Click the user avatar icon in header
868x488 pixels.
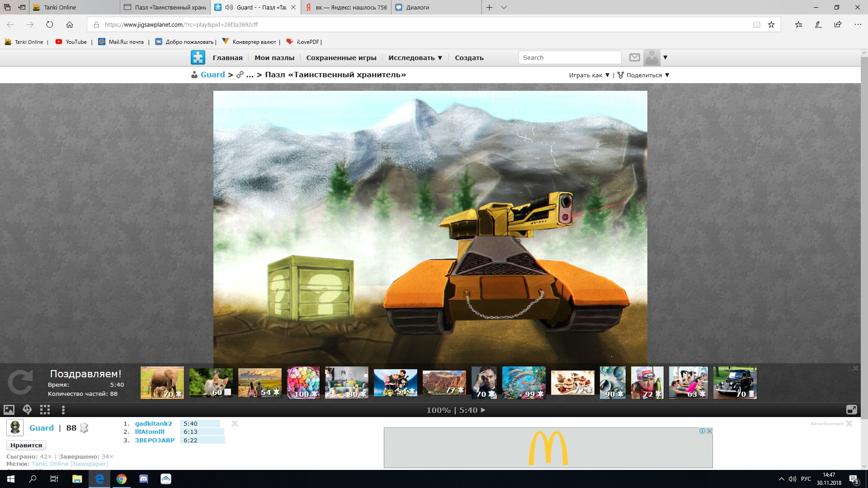(x=652, y=57)
